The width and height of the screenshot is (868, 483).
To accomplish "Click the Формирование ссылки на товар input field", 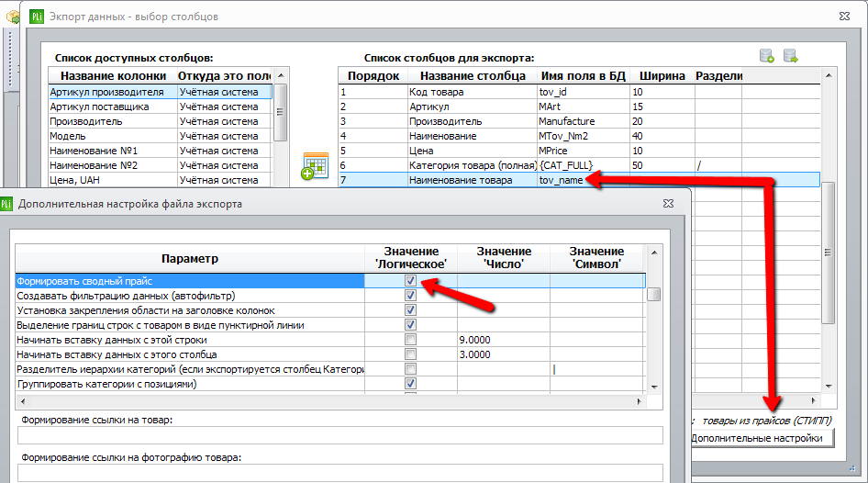I will [x=339, y=435].
